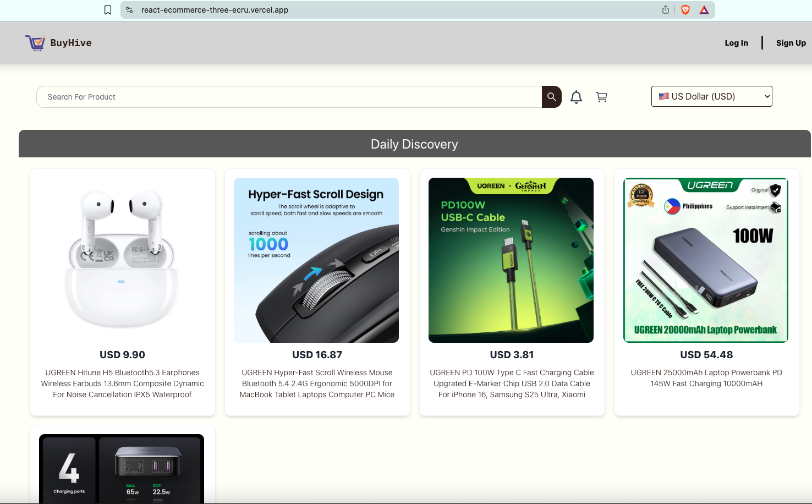Click the address bar URL
Image resolution: width=812 pixels, height=504 pixels.
click(215, 10)
